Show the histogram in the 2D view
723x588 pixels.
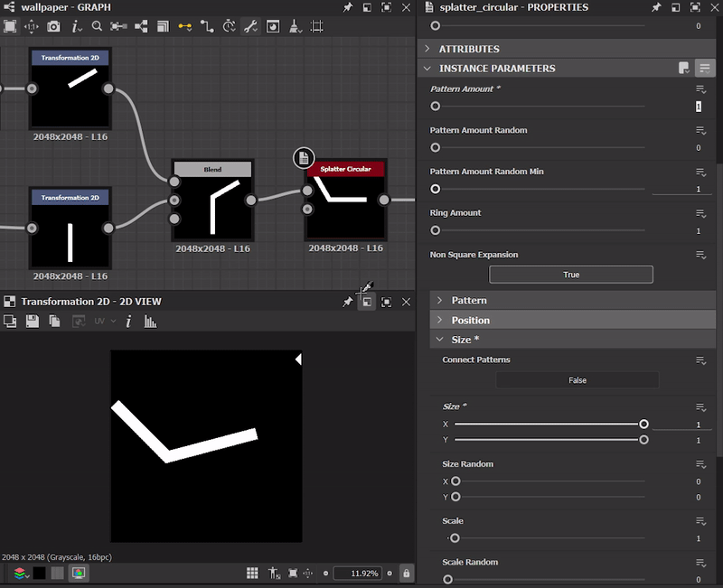tap(150, 322)
